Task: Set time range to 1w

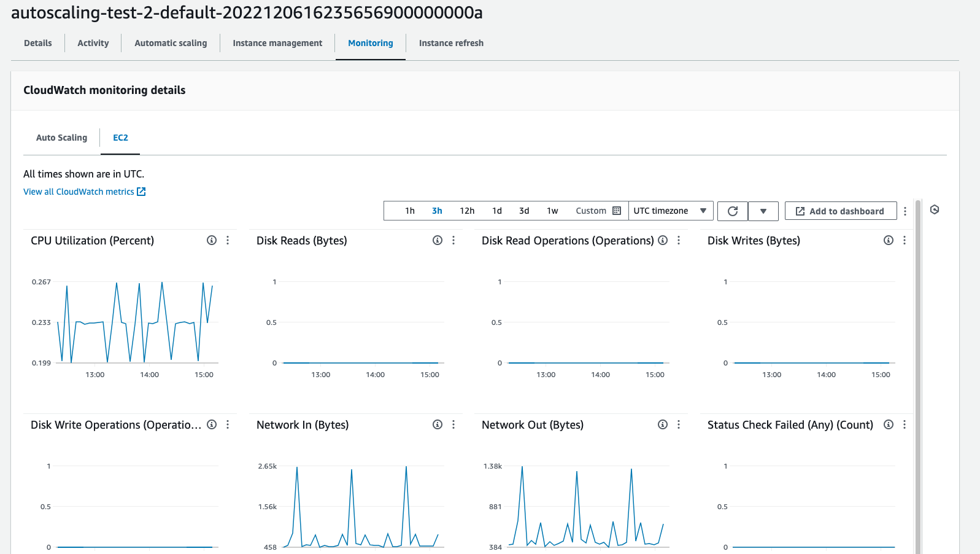Action: pos(552,211)
